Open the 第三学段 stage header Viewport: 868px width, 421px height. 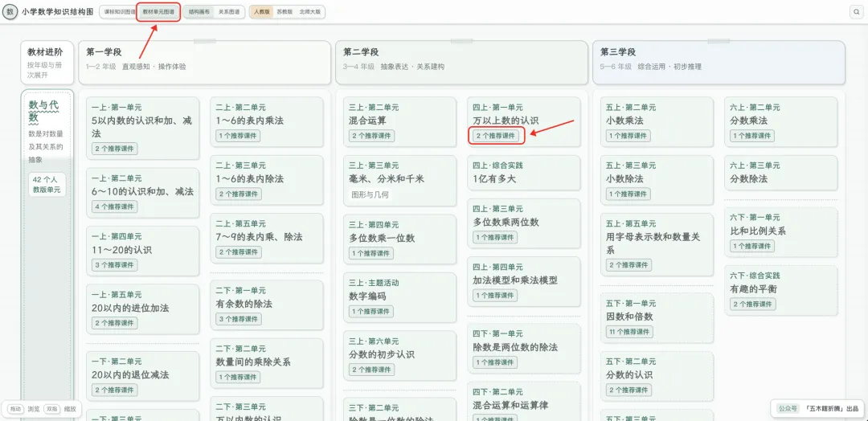tap(719, 63)
